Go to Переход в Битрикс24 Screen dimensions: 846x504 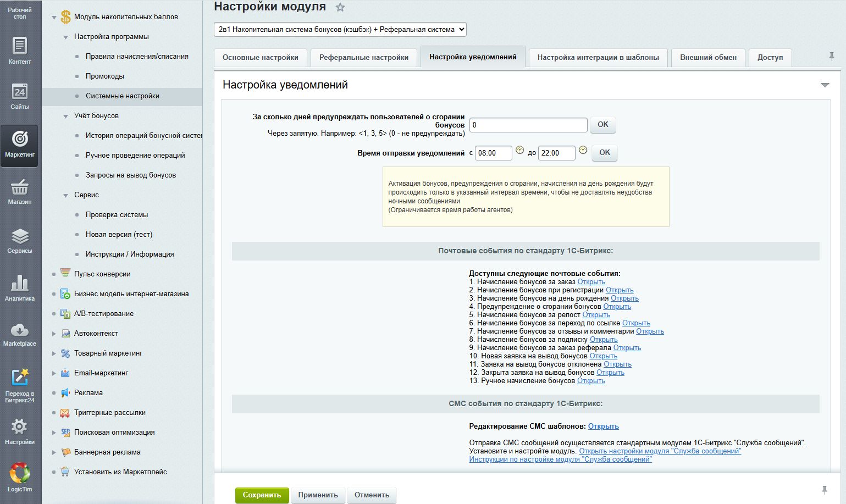[x=20, y=385]
